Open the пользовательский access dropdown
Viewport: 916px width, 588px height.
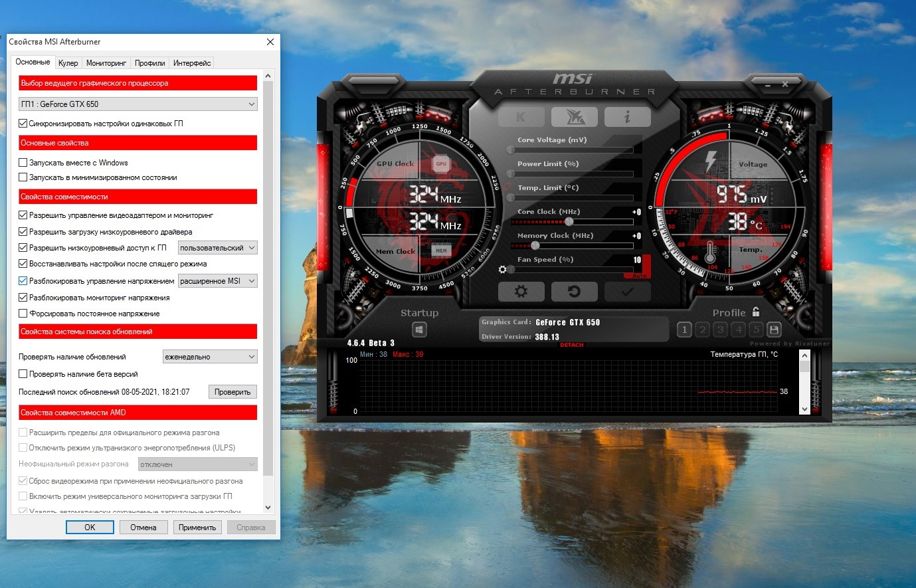coord(218,248)
